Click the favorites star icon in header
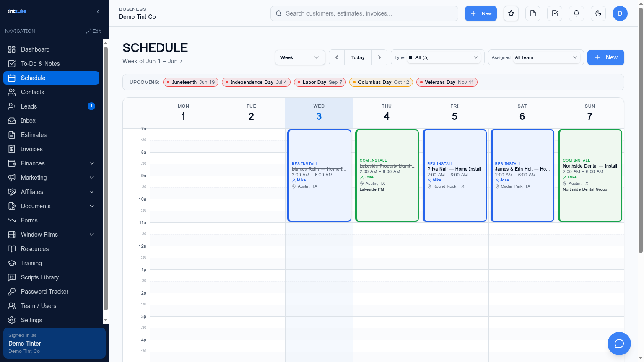 click(511, 13)
